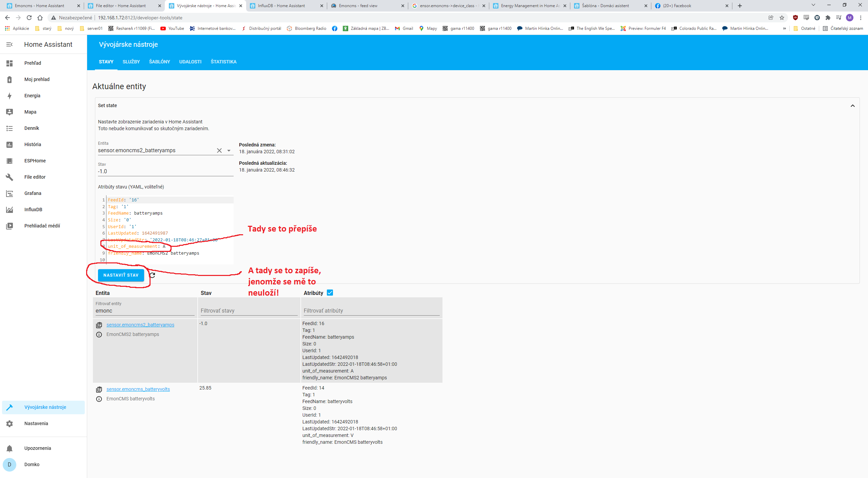
Task: Click NASTAVIŤ STAV button
Action: [121, 275]
